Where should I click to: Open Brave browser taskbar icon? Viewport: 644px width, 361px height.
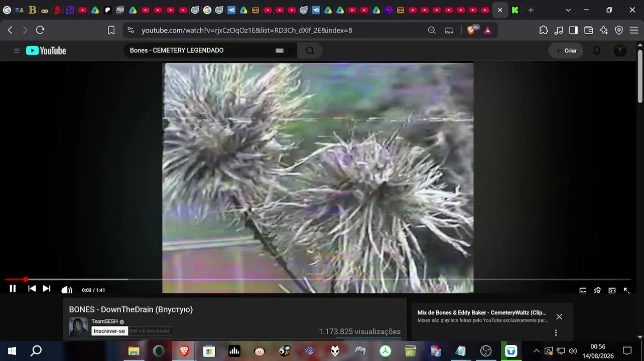coord(184,351)
